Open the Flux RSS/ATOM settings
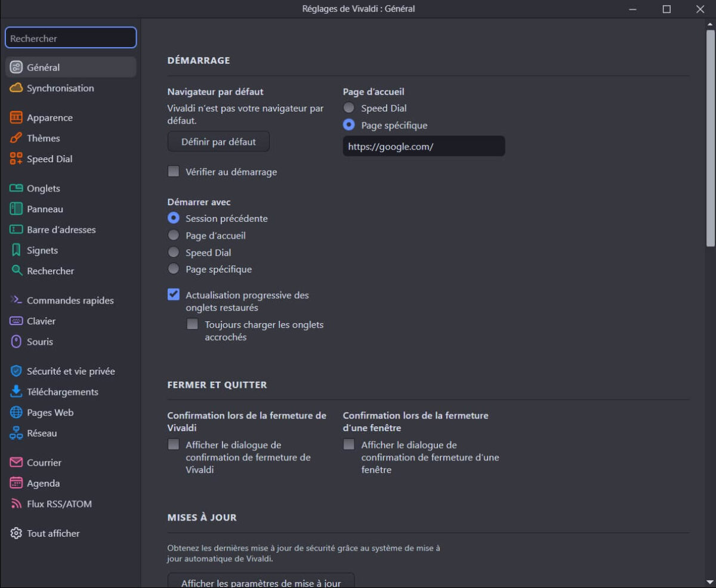This screenshot has width=716, height=588. (59, 503)
